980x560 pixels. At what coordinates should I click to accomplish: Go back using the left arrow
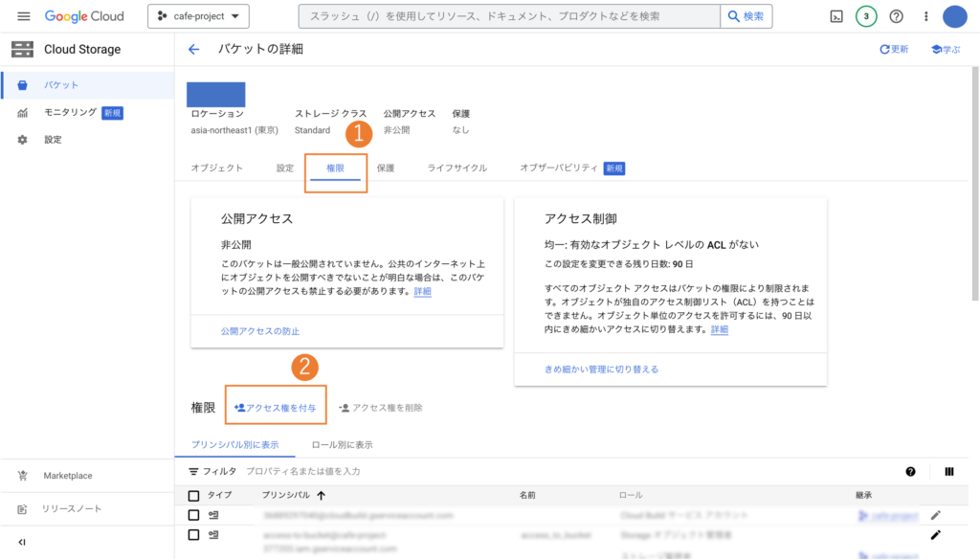coord(193,50)
